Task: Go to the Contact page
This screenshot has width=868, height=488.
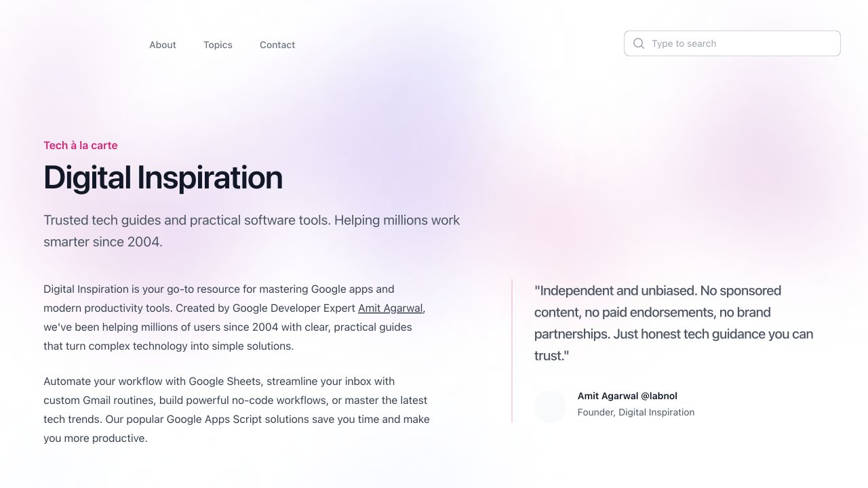Action: (277, 45)
